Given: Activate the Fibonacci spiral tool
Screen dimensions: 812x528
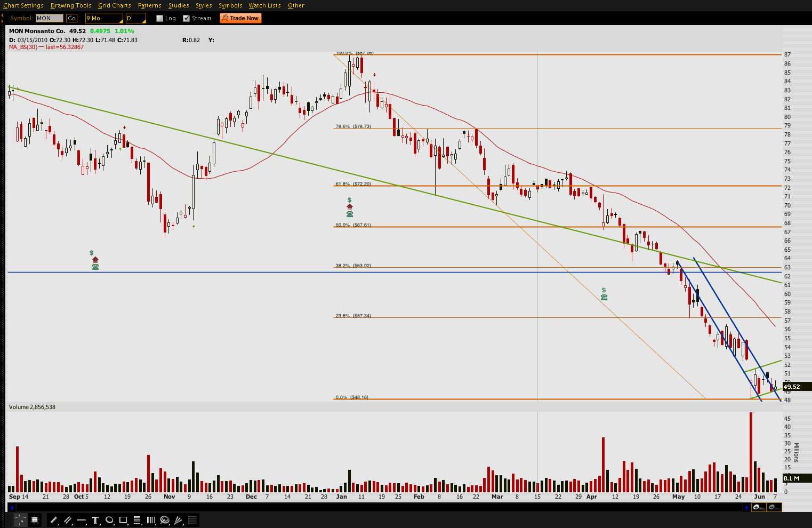Looking at the screenshot, I should [x=165, y=520].
